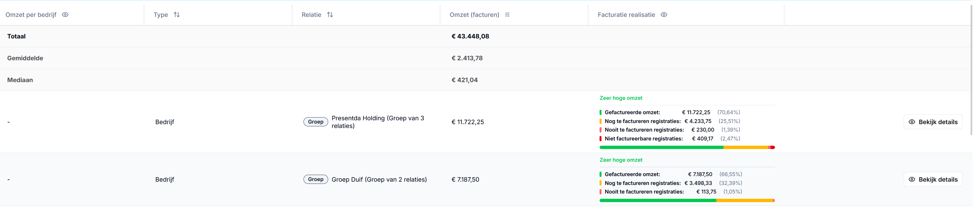Viewport: 980px width, 209px height.
Task: Toggle eye icon next to Omzet per bedrijf
Action: click(65, 15)
